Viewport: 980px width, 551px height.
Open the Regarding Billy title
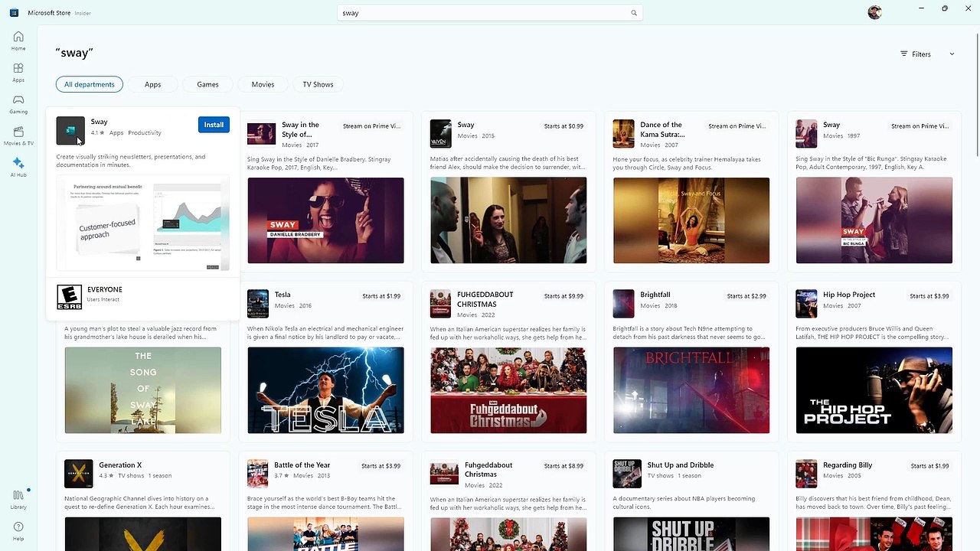tap(848, 465)
